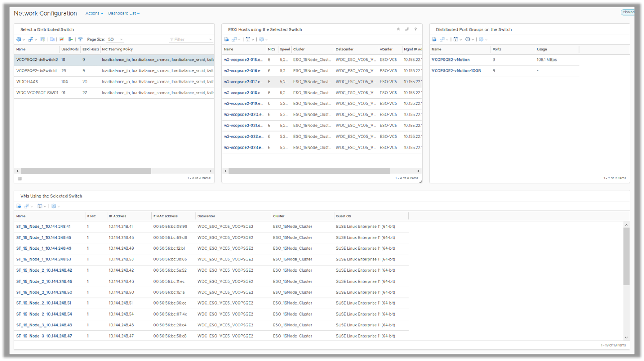Open gear settings dropdown in Distributed Switch toolbar

point(20,39)
